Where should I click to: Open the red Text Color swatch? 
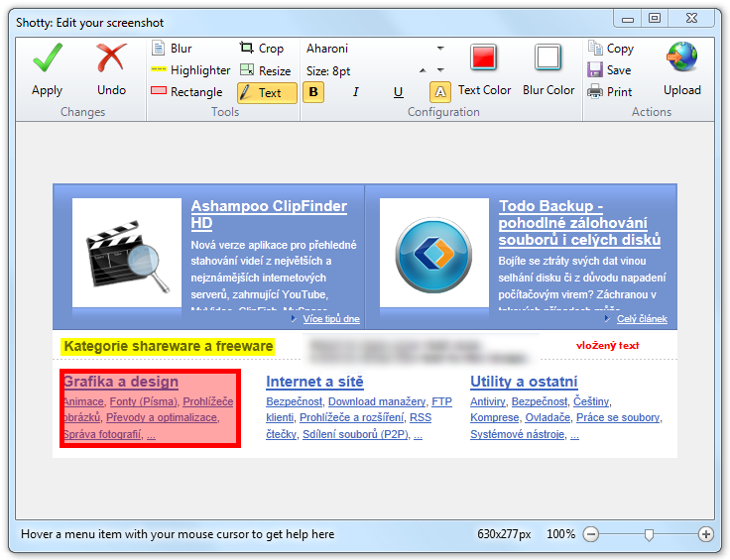pyautogui.click(x=484, y=57)
